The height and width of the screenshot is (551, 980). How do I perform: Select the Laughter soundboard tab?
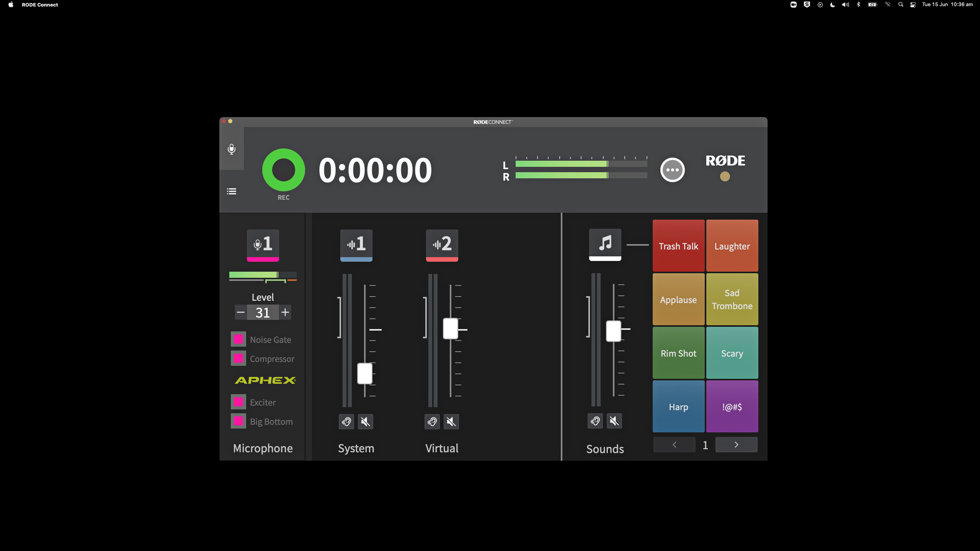pos(732,246)
